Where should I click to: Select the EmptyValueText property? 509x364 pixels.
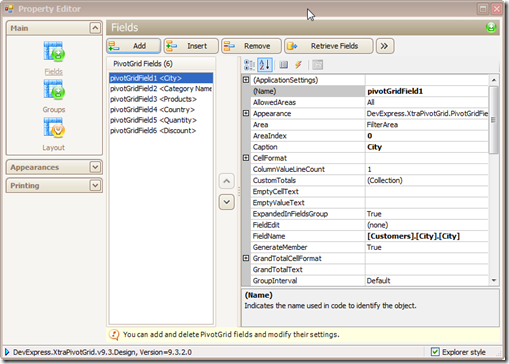[369, 203]
